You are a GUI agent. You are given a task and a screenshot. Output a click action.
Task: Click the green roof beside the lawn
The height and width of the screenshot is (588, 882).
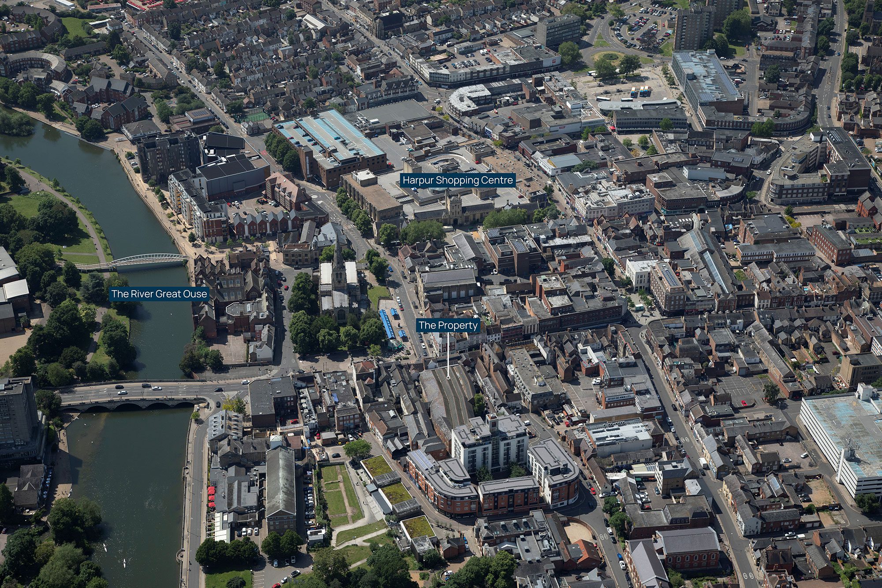pos(376,466)
